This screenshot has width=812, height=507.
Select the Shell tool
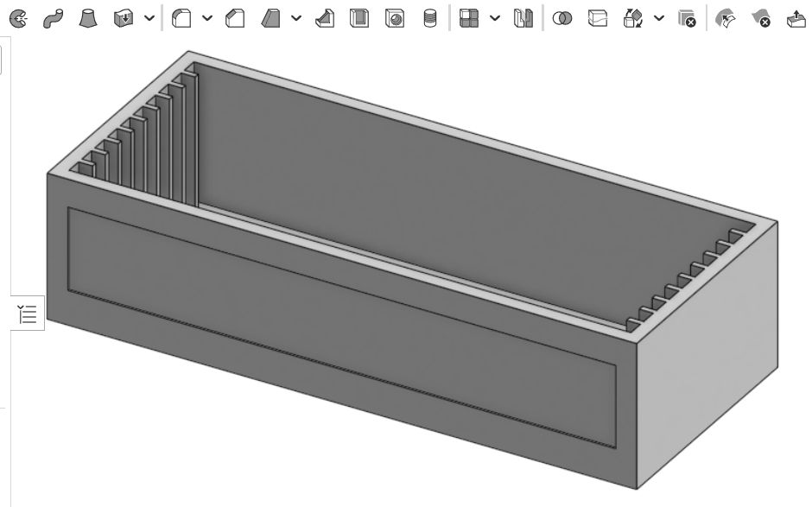(x=359, y=19)
